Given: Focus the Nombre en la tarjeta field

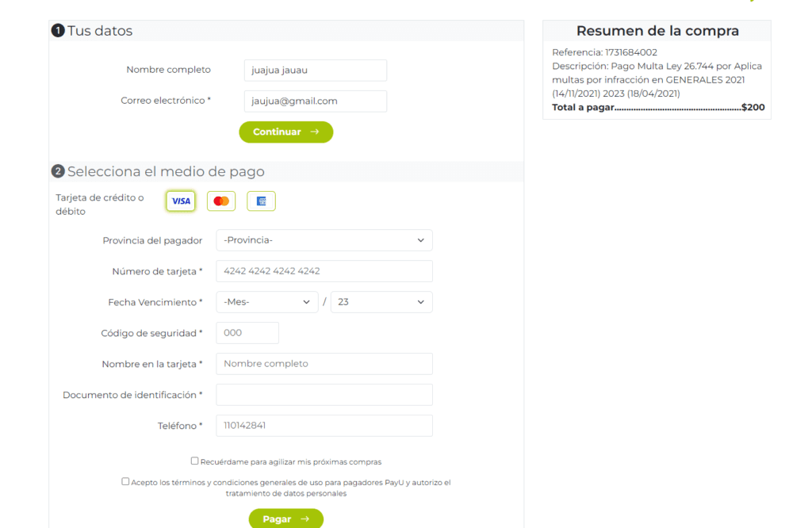Looking at the screenshot, I should [x=324, y=364].
